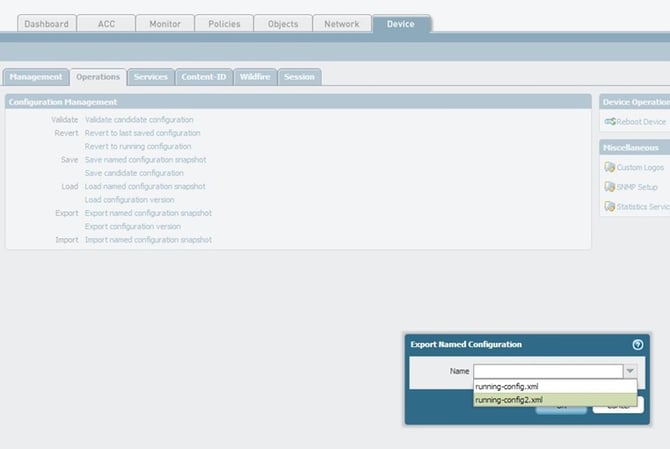Screen dimensions: 670x449
Task: Switch to the Policies tab
Action: click(x=224, y=24)
